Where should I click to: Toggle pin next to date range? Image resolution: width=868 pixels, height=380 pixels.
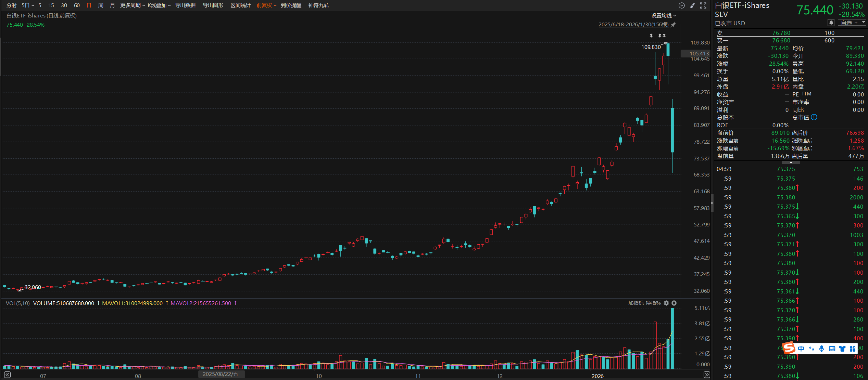pyautogui.click(x=673, y=25)
